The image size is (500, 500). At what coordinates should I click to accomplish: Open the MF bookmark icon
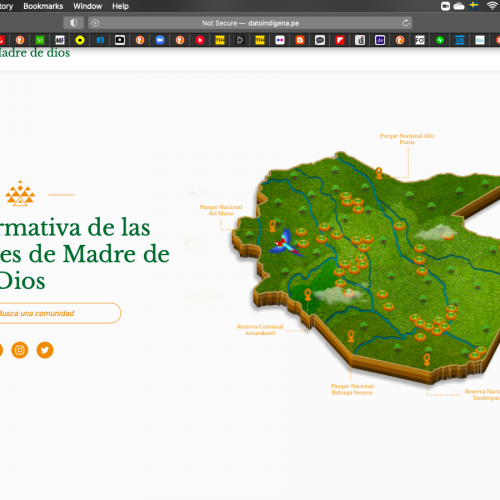click(x=60, y=40)
